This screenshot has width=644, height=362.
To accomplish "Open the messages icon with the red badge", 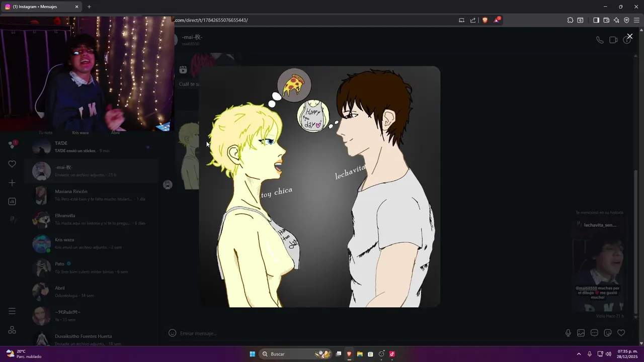I will [12, 145].
